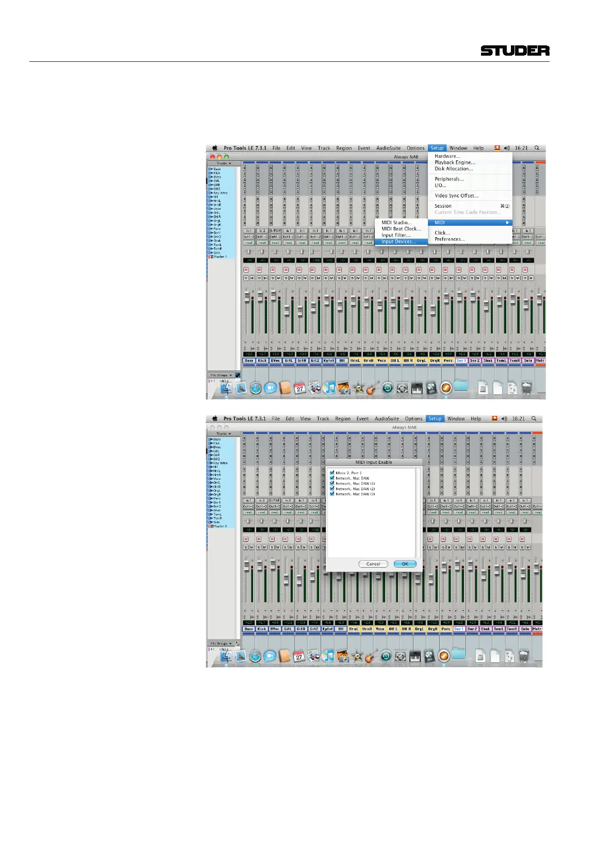Click Kick channel pan slider, Setup-menu screenshot
This screenshot has width=614, height=868.
tap(262, 252)
